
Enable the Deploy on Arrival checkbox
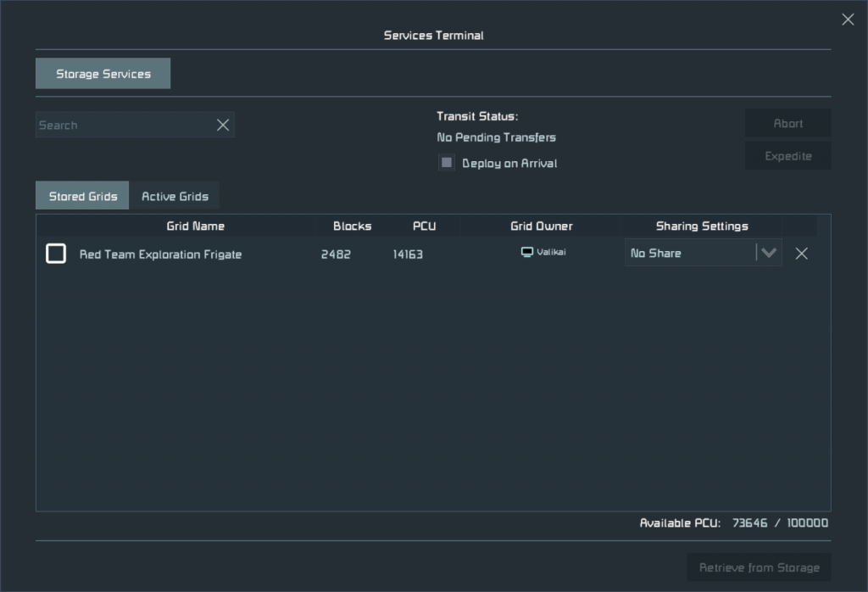pyautogui.click(x=447, y=163)
